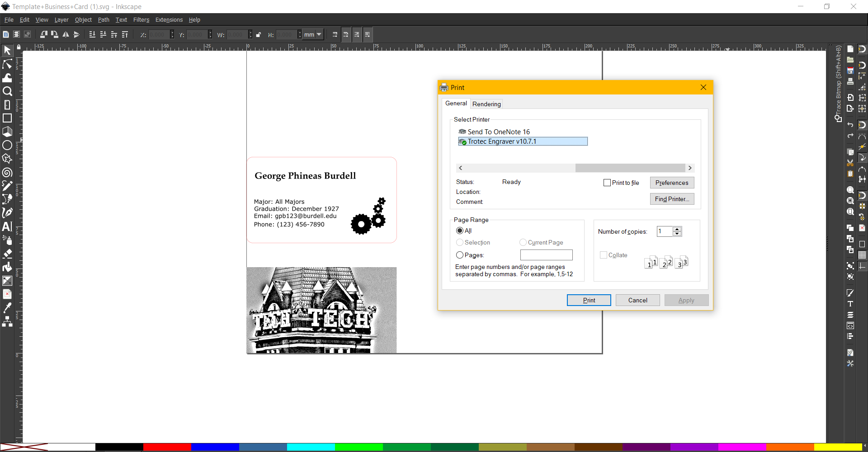Select the Text tool in toolbox
Screen dimensions: 868x452
(x=7, y=226)
